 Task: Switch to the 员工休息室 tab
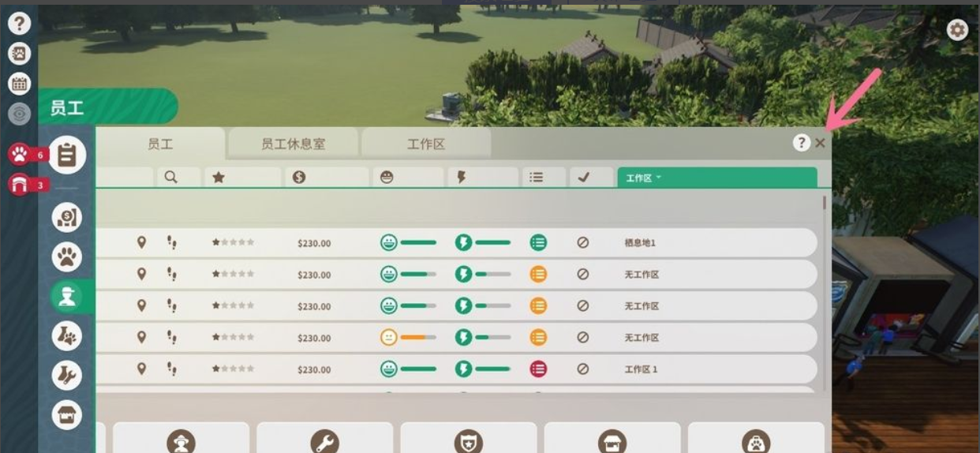coord(294,144)
